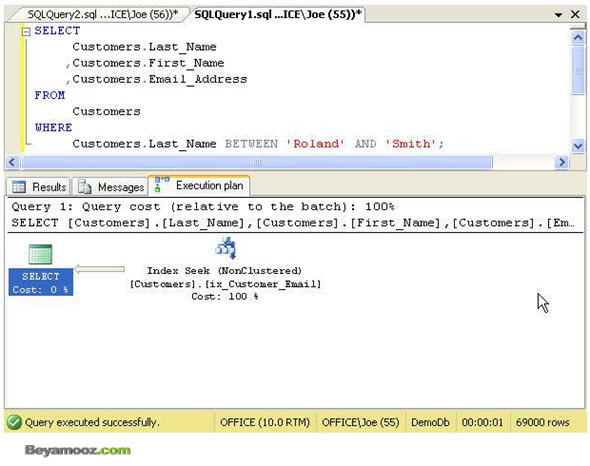
Task: Click the SELECT statement text in plan header
Action: 293,223
